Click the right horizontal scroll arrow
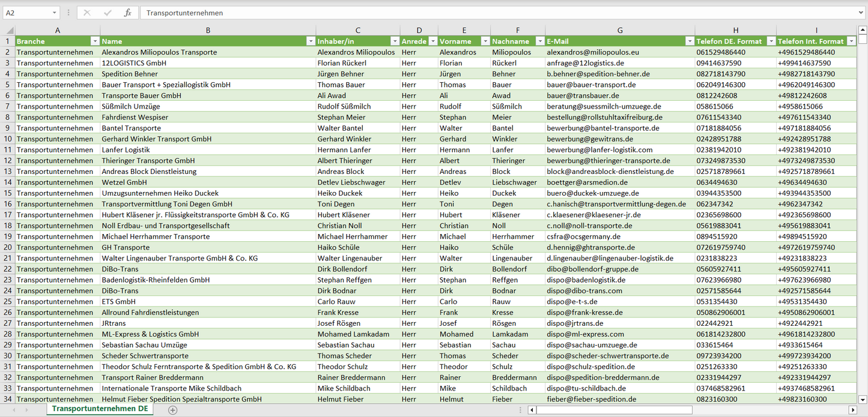This screenshot has width=868, height=417. coord(852,410)
